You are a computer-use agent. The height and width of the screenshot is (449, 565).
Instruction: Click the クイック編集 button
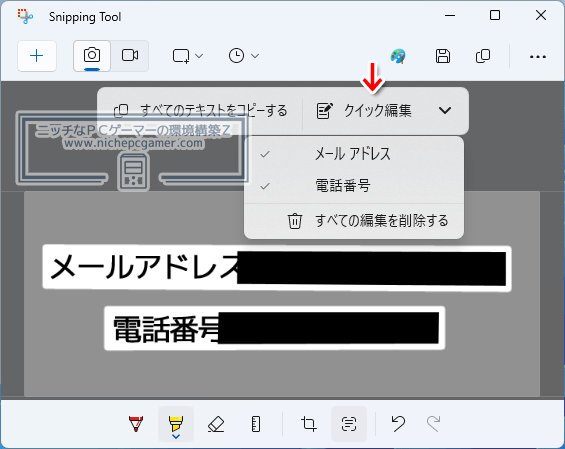(x=364, y=111)
